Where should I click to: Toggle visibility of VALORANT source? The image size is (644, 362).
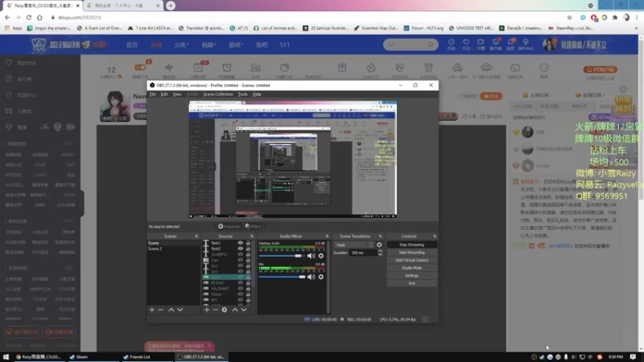click(x=240, y=289)
